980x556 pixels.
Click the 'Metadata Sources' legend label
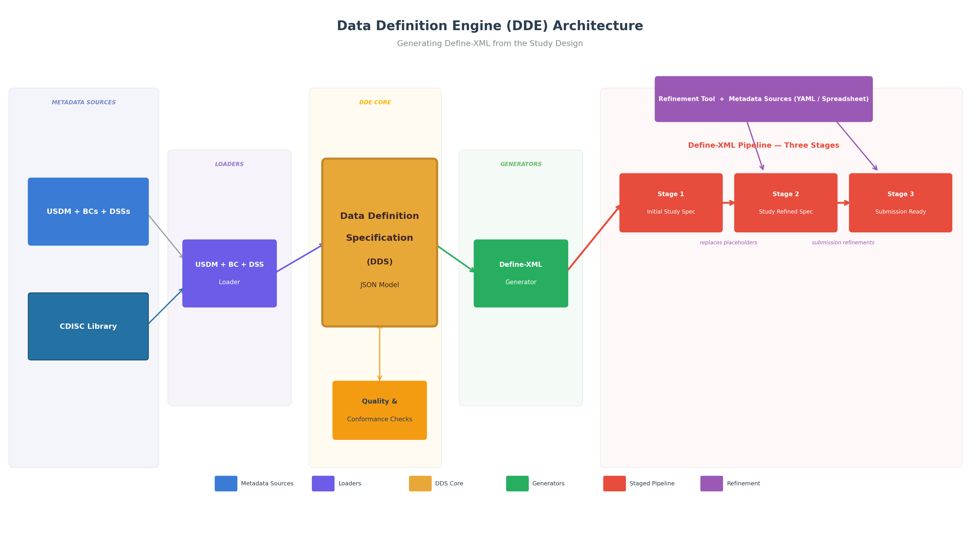267,483
